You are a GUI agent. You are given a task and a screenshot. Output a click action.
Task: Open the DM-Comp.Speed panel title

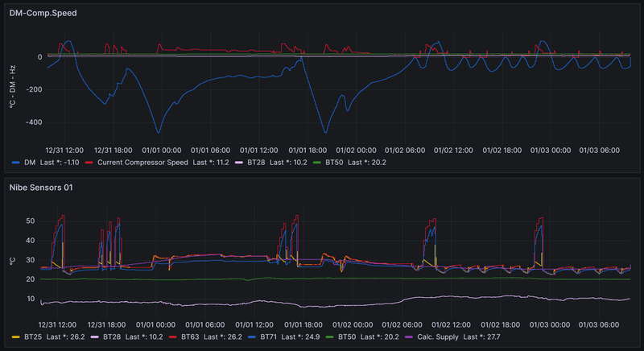pos(43,13)
